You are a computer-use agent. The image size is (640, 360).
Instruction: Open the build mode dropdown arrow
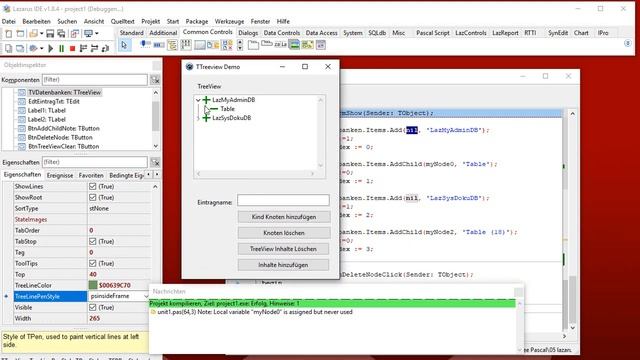coord(42,49)
